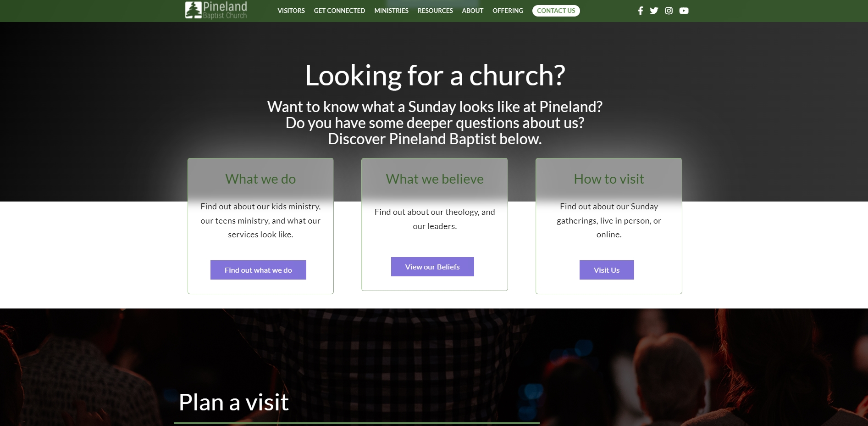The image size is (868, 426).
Task: Open the Twitter social icon
Action: [654, 11]
